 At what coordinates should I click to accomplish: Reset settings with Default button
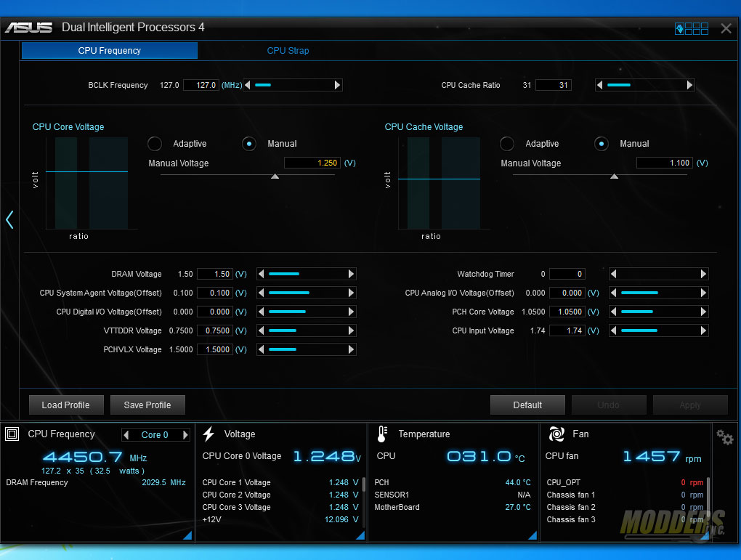click(527, 405)
